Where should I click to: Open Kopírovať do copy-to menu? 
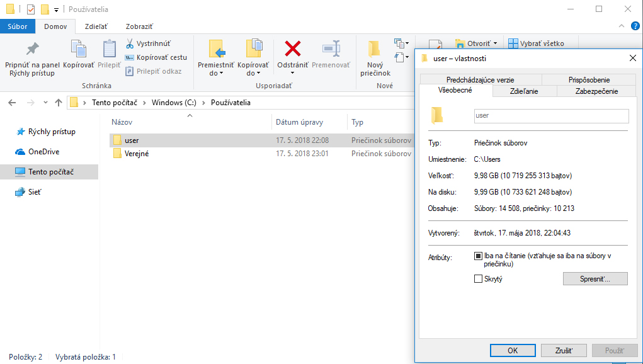pyautogui.click(x=253, y=58)
